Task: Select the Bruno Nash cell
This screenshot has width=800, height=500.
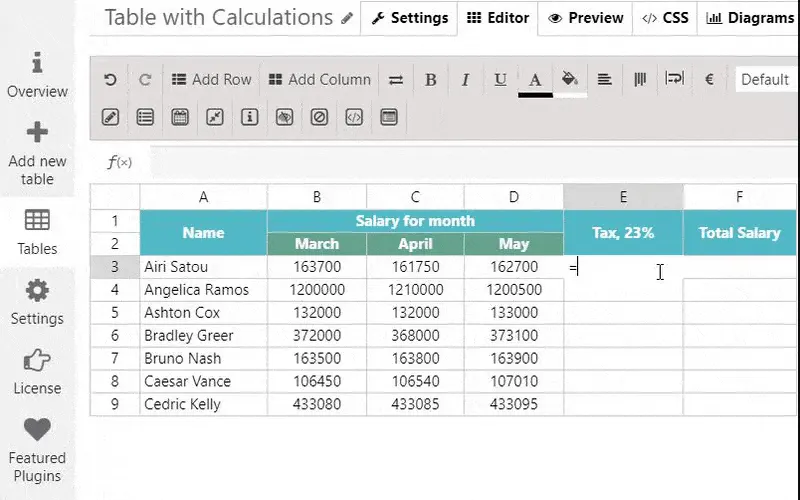Action: (204, 358)
